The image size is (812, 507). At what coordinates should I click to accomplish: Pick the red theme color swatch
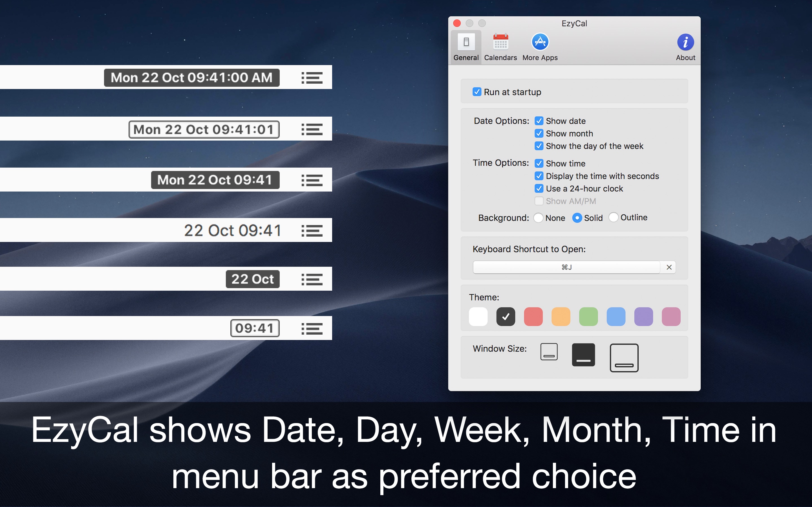click(x=533, y=317)
